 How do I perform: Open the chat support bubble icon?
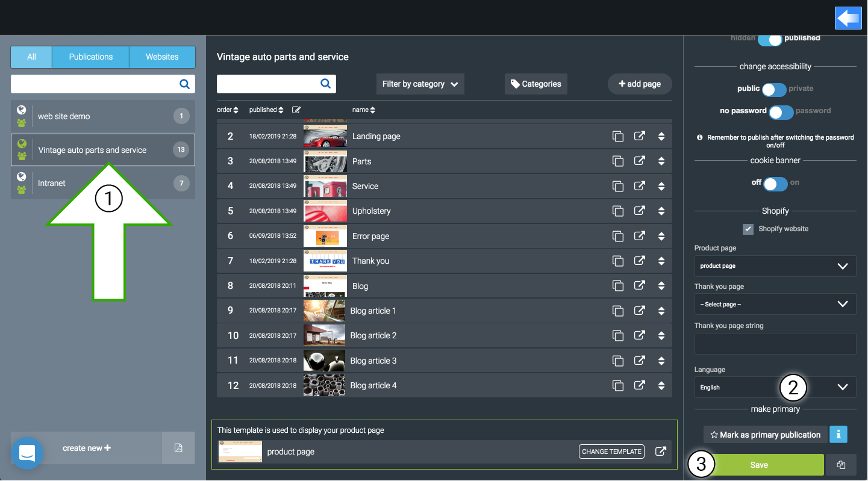27,453
